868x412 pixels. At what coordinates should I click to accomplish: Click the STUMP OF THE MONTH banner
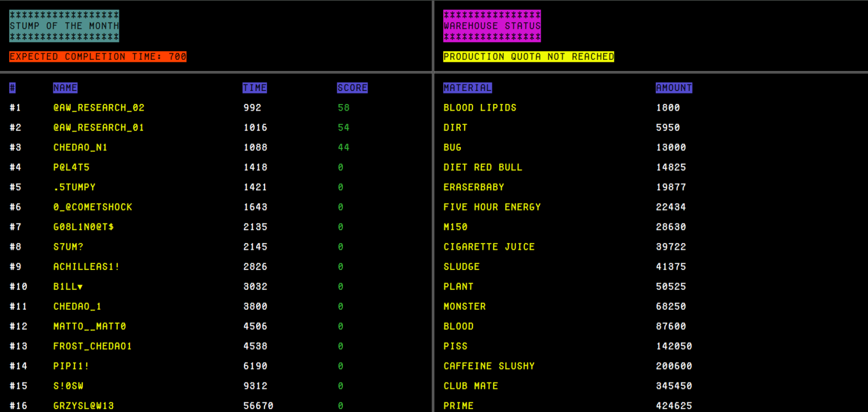point(64,26)
